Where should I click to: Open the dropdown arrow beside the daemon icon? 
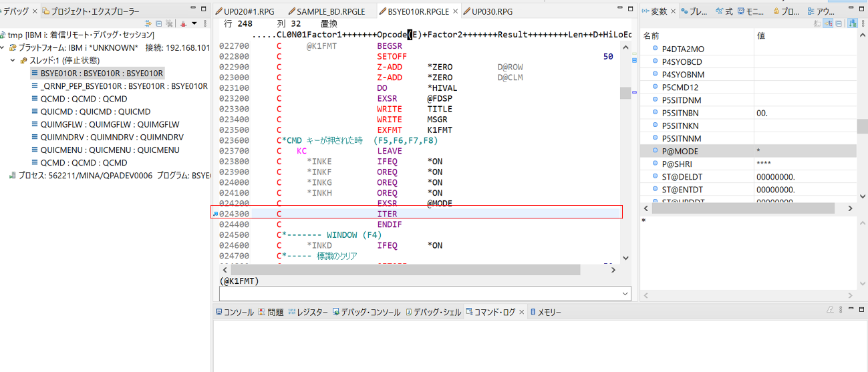tap(194, 23)
